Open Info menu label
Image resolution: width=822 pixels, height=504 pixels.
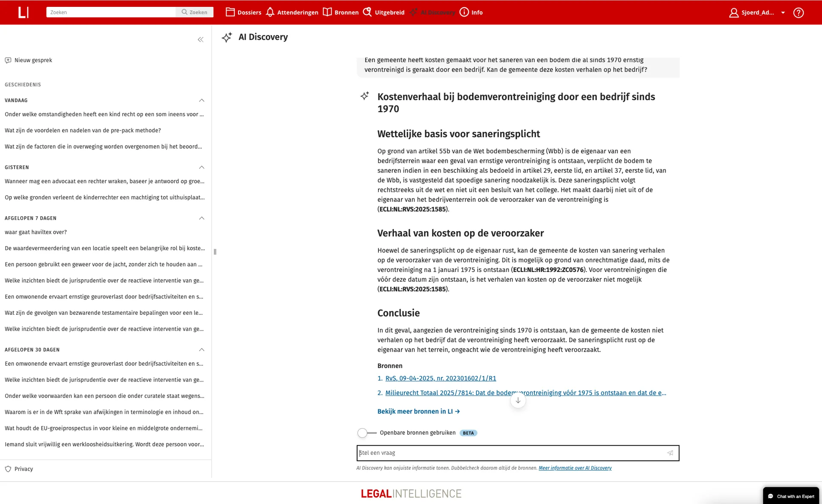click(477, 12)
